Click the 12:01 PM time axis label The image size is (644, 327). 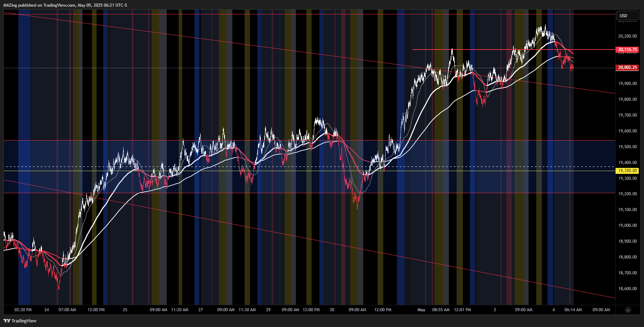(x=463, y=310)
